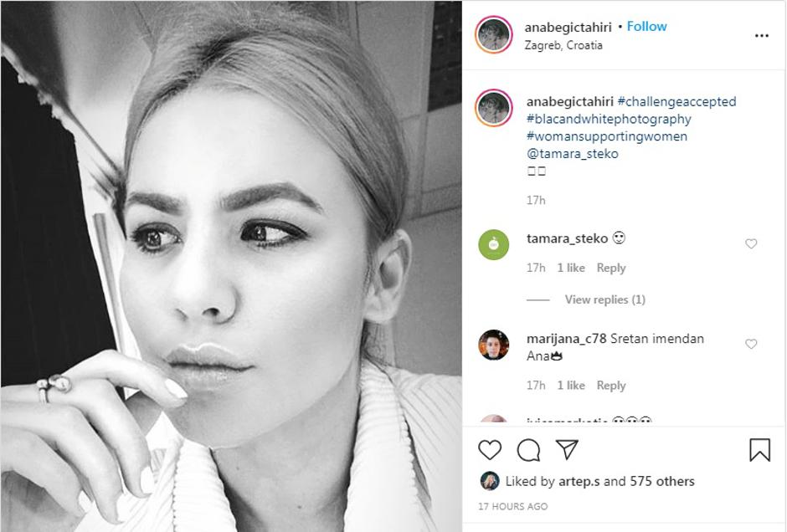Reply to marijana_c78's comment

[x=611, y=385]
